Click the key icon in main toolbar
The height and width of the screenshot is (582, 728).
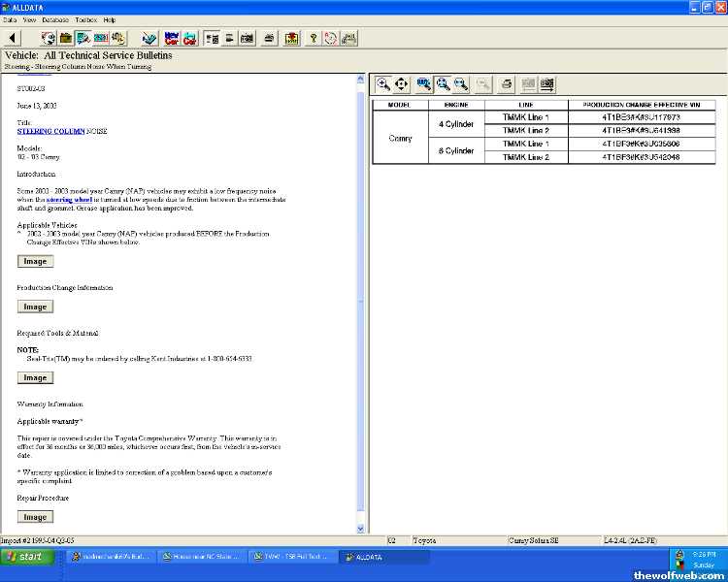coord(313,38)
